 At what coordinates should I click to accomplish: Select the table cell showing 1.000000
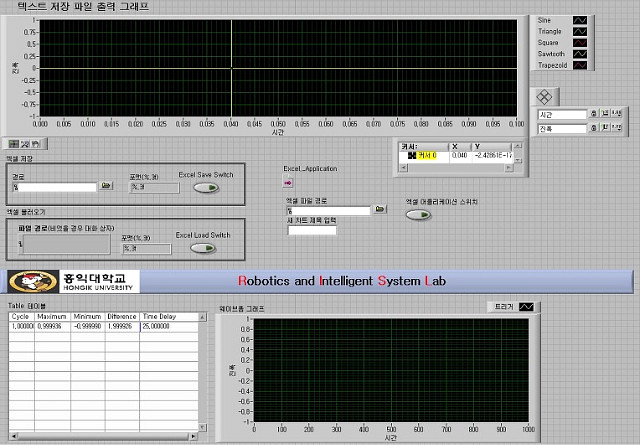point(21,327)
